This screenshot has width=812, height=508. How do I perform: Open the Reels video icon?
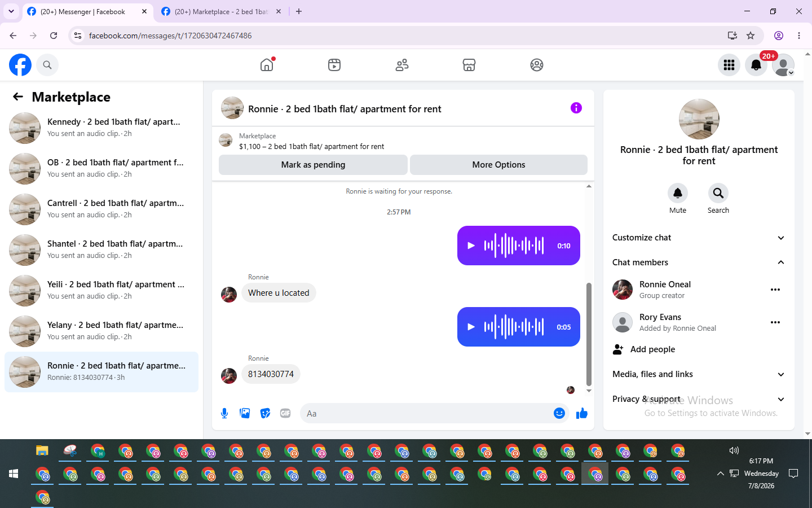point(334,65)
